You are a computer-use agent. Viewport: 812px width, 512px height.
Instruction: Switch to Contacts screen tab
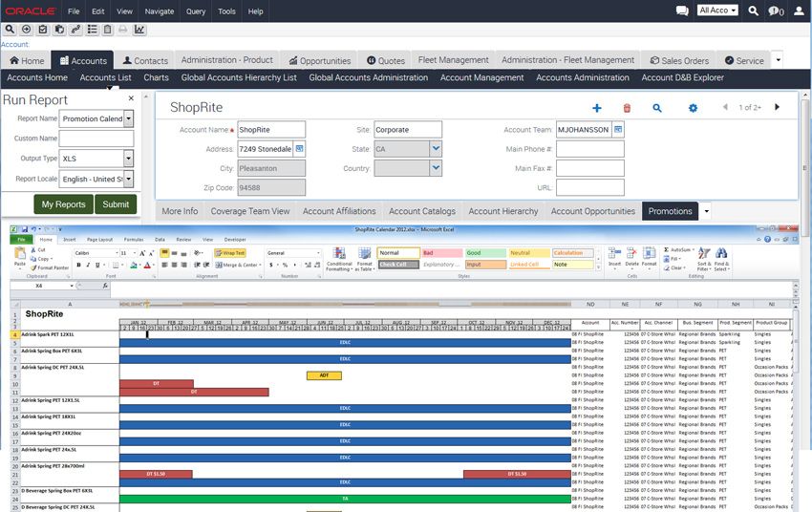pyautogui.click(x=145, y=60)
